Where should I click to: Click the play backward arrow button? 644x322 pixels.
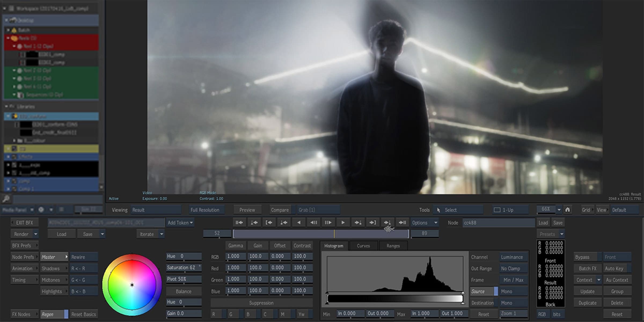click(299, 222)
